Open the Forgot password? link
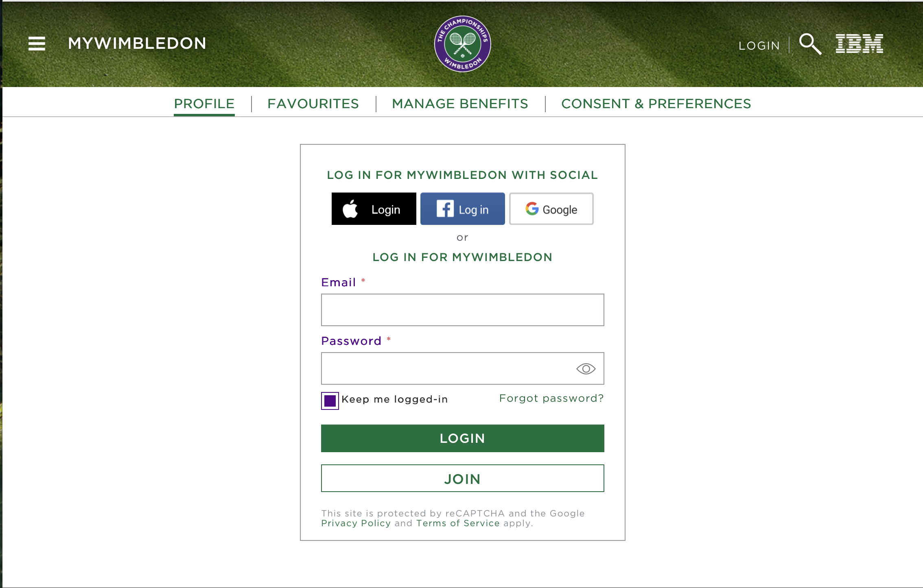This screenshot has height=588, width=923. pos(551,398)
